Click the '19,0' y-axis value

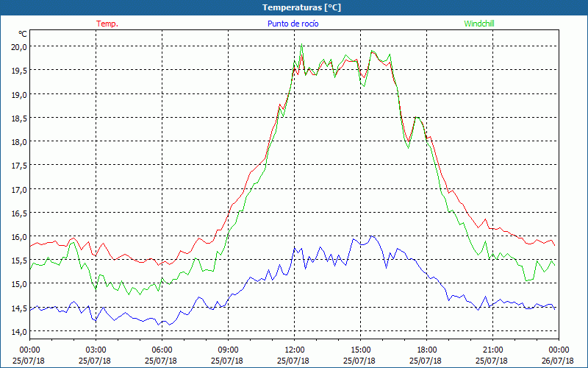(x=19, y=94)
